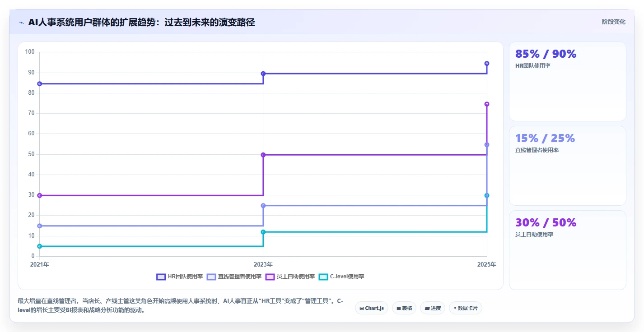This screenshot has width=644, height=332.
Task: Click the 员工自助 purple point at 2021年
Action: coord(39,195)
